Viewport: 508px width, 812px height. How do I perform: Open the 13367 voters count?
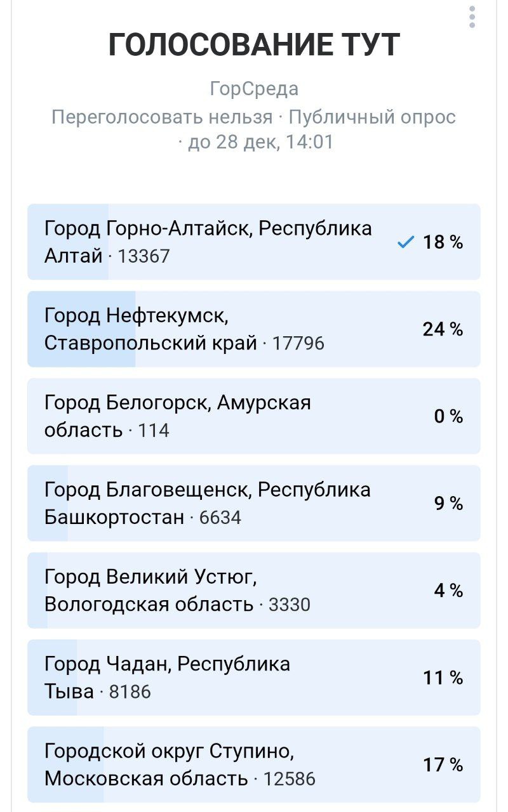[x=144, y=256]
